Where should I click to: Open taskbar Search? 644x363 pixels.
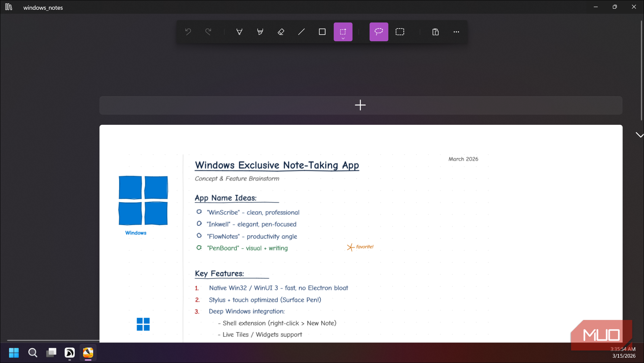33,353
